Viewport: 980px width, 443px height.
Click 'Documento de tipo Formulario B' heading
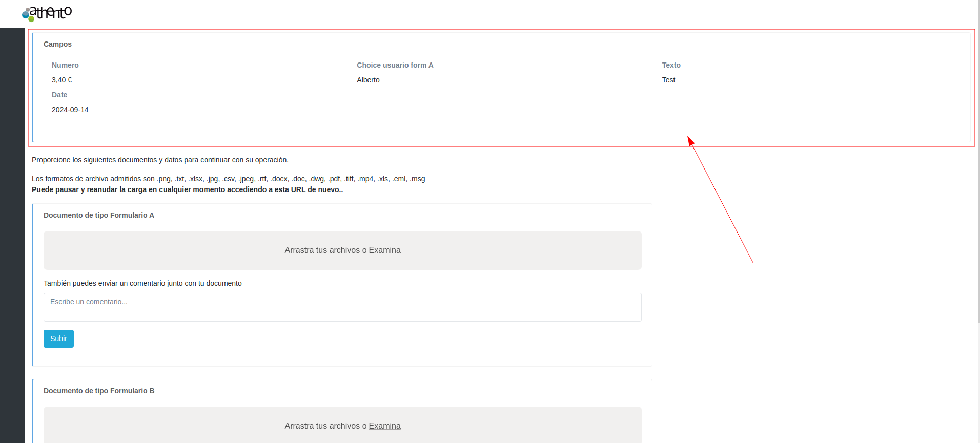coord(98,391)
